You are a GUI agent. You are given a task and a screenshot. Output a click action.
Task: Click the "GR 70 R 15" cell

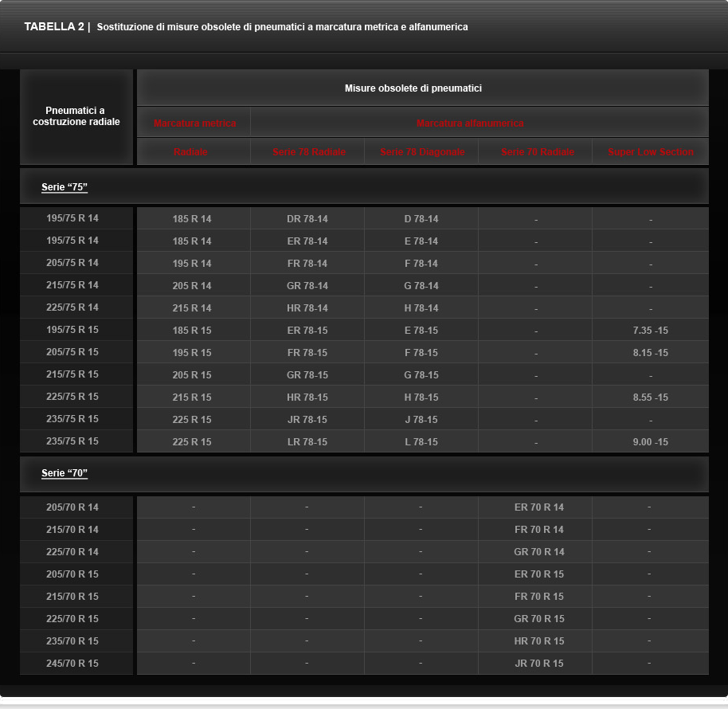coord(539,618)
